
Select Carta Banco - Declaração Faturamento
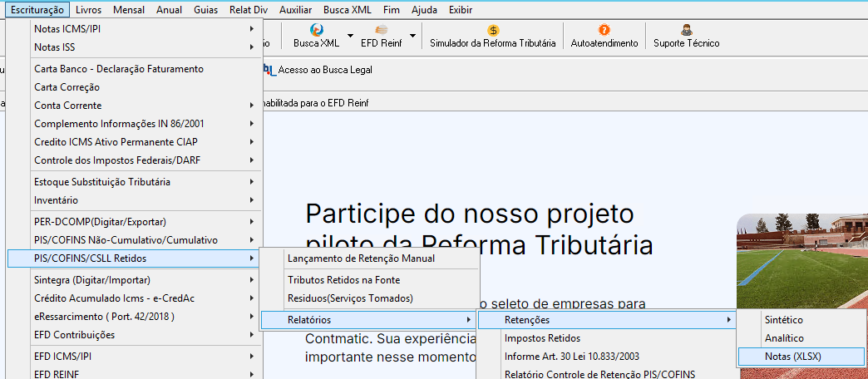(x=134, y=69)
